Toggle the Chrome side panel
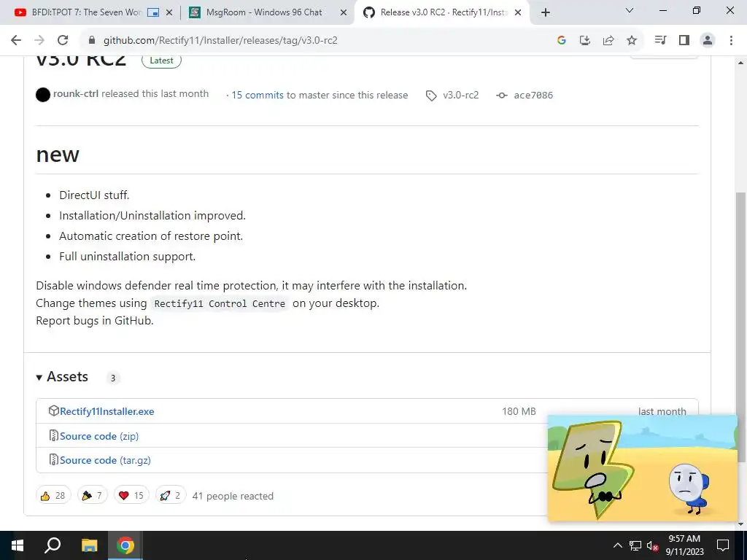Screen dimensions: 747x560 pyautogui.click(x=684, y=41)
